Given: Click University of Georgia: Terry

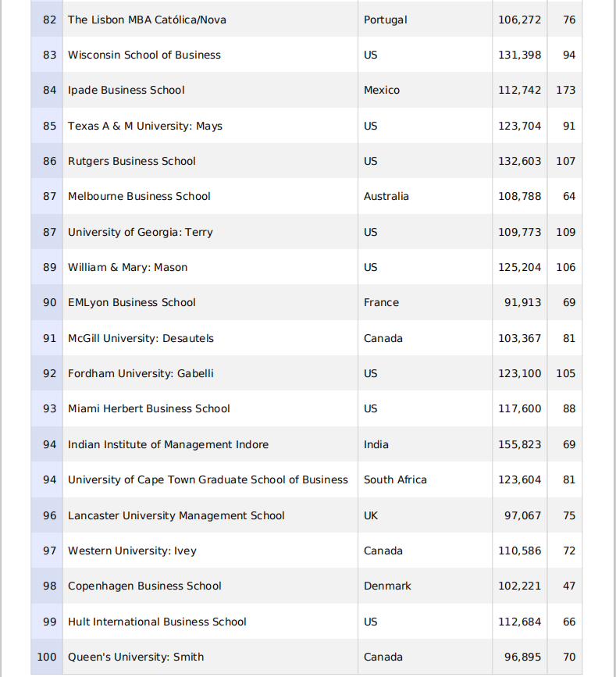Looking at the screenshot, I should pyautogui.click(x=141, y=232).
